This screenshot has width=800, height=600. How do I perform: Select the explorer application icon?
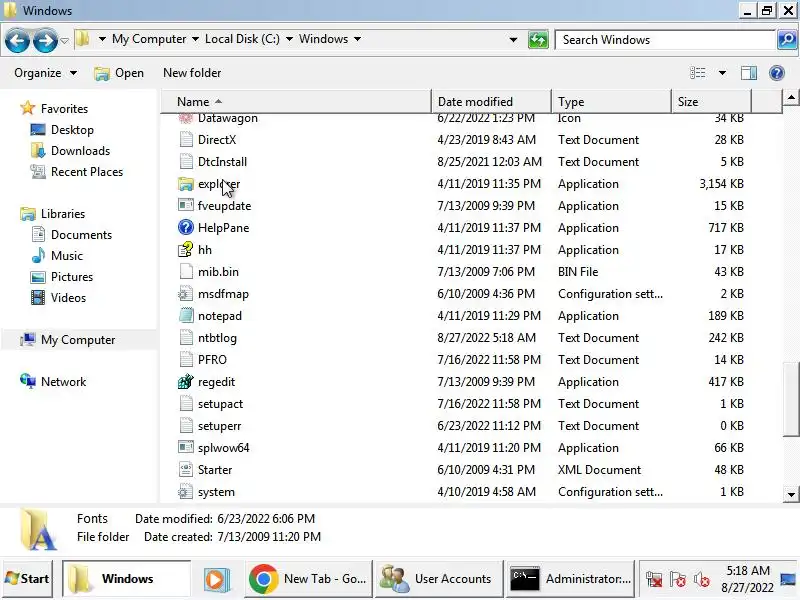click(186, 184)
